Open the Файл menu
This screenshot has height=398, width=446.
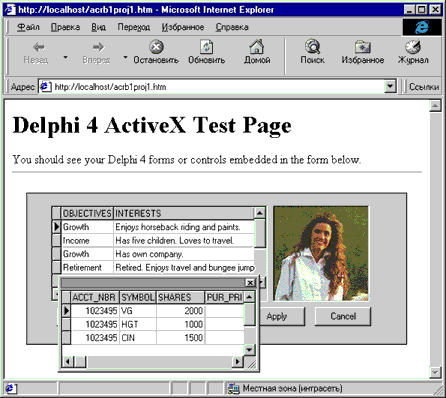click(x=28, y=27)
